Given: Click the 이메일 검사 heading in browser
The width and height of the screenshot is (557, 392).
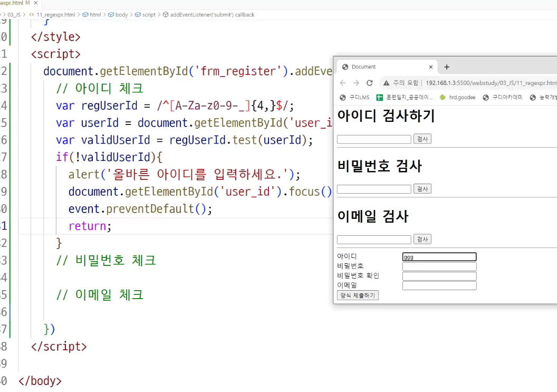Looking at the screenshot, I should 373,216.
